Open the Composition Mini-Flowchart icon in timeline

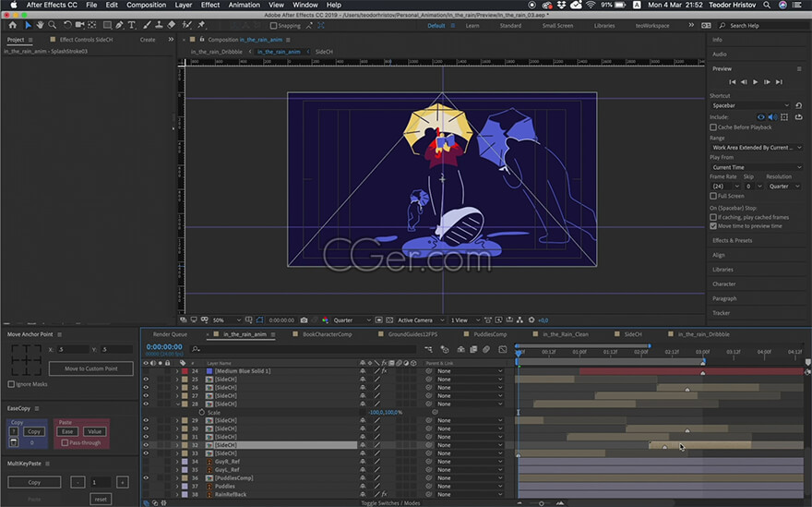tap(428, 349)
